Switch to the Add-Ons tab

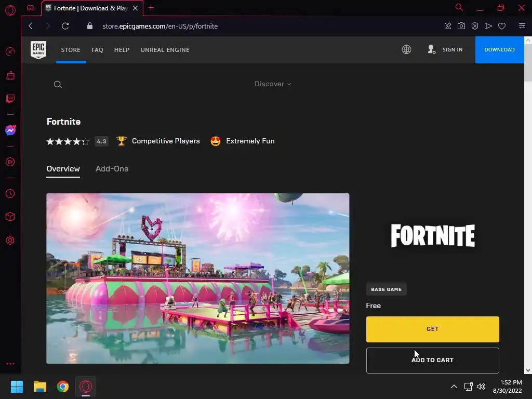point(112,169)
